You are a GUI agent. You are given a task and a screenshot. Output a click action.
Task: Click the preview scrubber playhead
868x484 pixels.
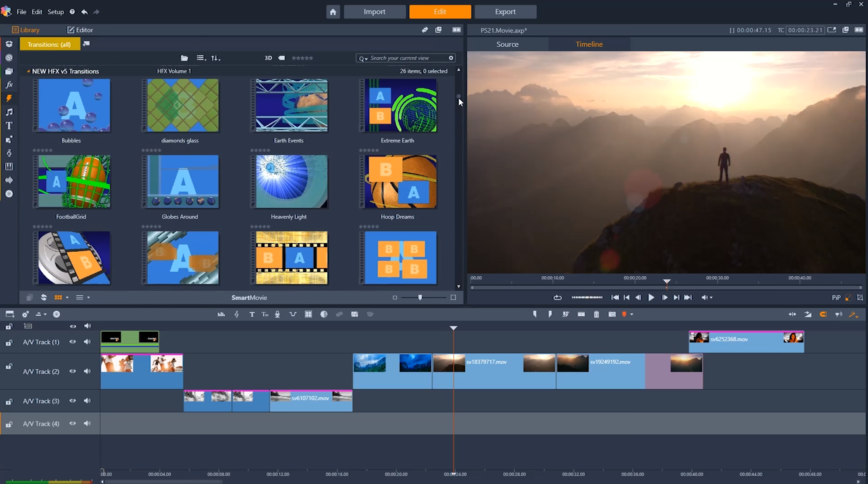coord(666,282)
